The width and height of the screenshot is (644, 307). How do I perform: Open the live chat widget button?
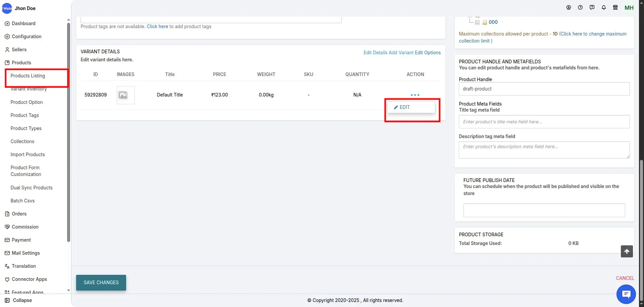pos(626,294)
